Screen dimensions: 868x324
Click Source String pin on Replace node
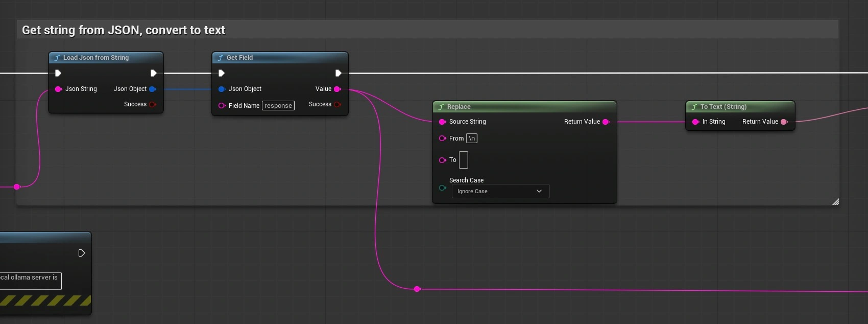442,122
